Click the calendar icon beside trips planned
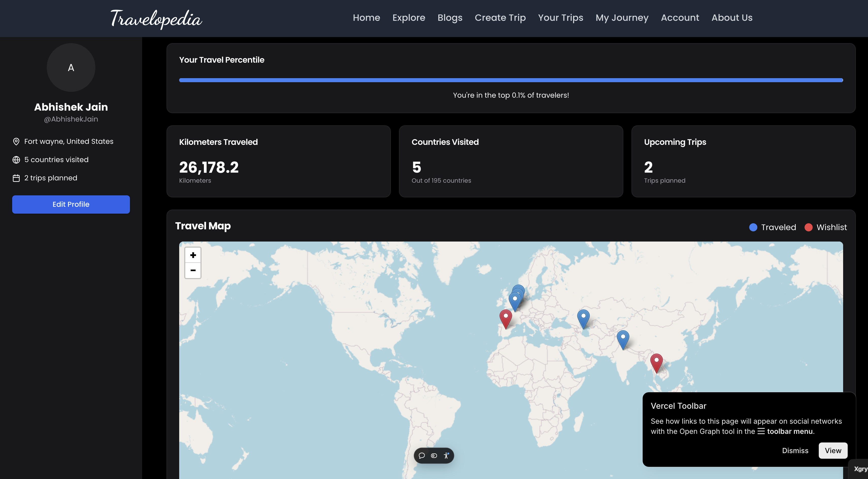 point(16,178)
